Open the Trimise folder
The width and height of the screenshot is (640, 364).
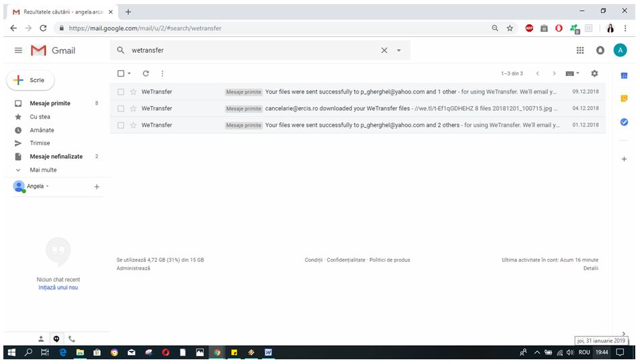pos(40,143)
